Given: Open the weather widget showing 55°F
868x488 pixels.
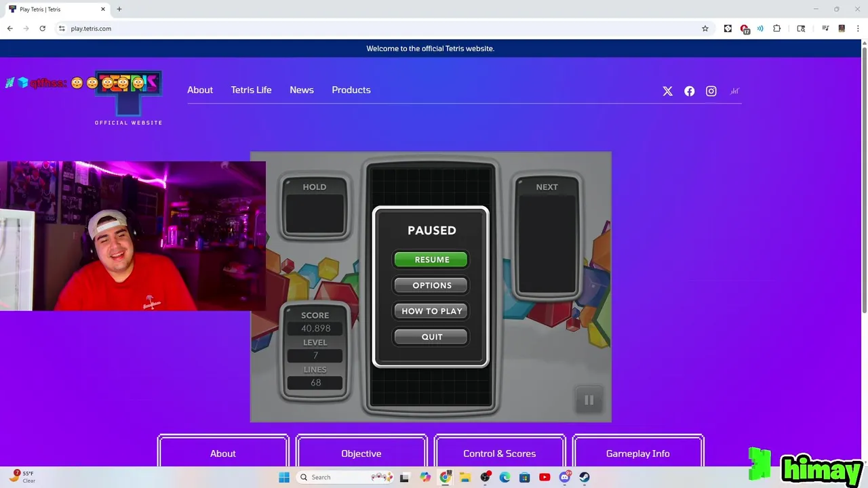Looking at the screenshot, I should point(22,476).
